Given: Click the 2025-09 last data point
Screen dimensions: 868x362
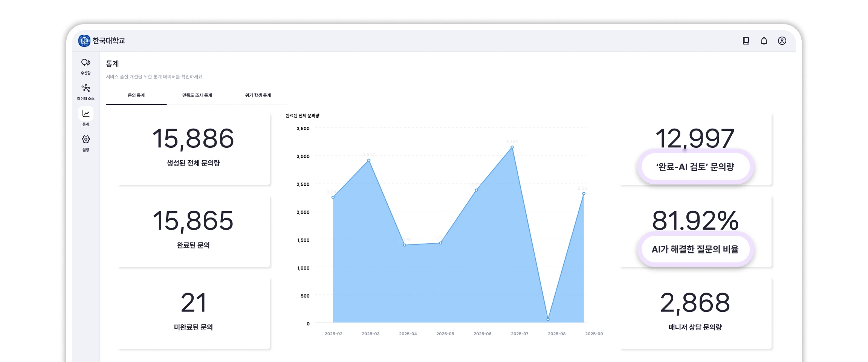Looking at the screenshot, I should 584,193.
